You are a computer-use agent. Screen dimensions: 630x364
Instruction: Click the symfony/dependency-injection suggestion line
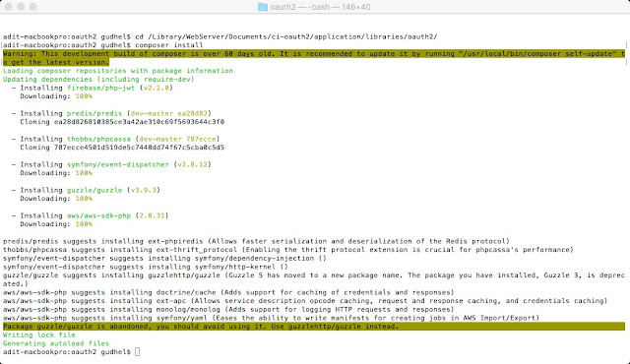tap(164, 259)
